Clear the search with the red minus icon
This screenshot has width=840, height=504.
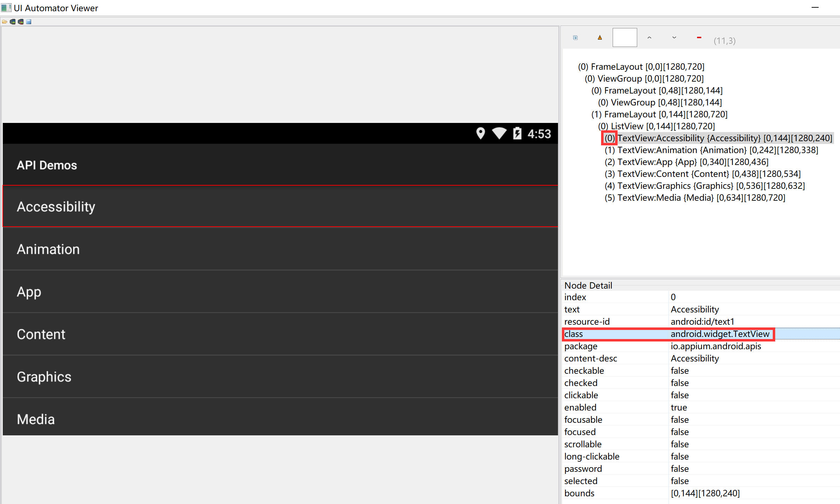(x=699, y=37)
